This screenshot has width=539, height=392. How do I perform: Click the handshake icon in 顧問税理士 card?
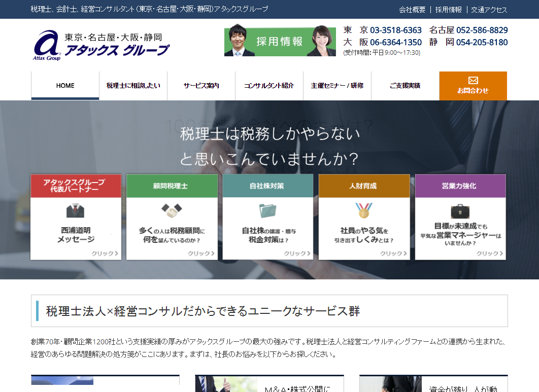(172, 210)
